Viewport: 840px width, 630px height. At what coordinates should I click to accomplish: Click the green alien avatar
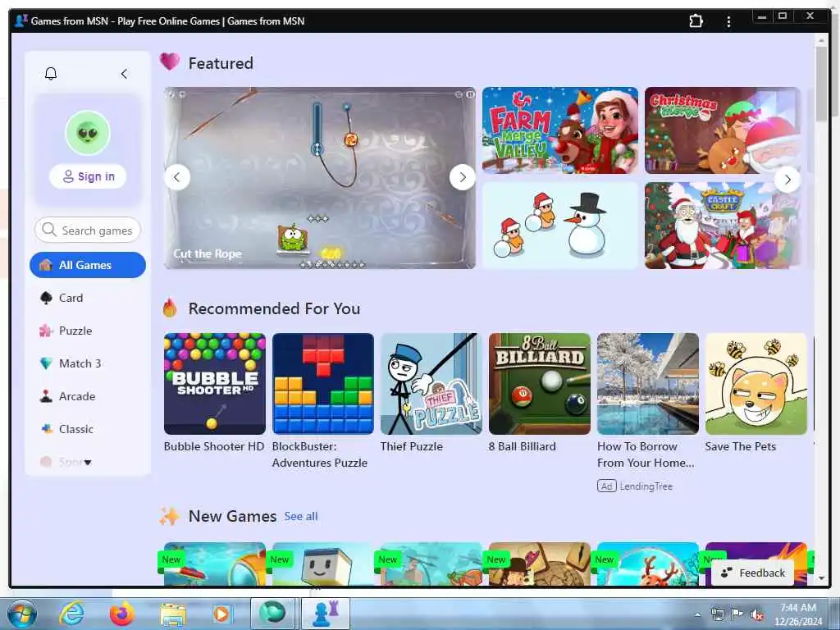click(x=87, y=132)
